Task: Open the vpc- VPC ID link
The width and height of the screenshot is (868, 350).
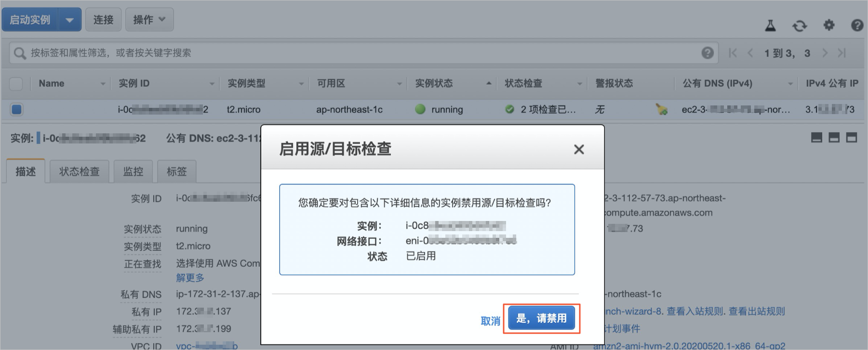Action: click(x=207, y=346)
